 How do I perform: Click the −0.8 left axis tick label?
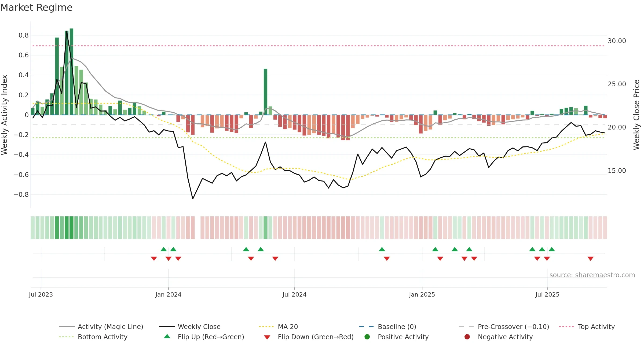21,195
